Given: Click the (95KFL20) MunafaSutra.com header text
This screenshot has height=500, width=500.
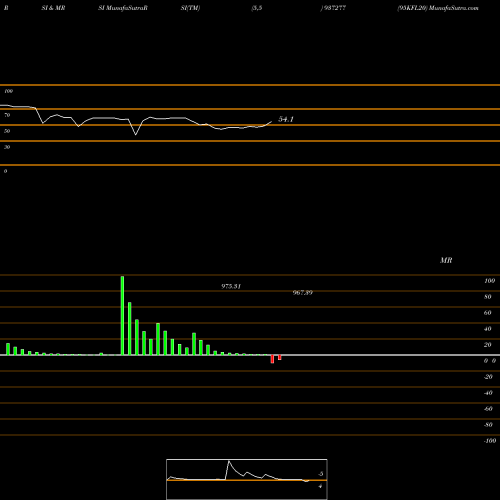Looking at the screenshot, I should pyautogui.click(x=438, y=8).
